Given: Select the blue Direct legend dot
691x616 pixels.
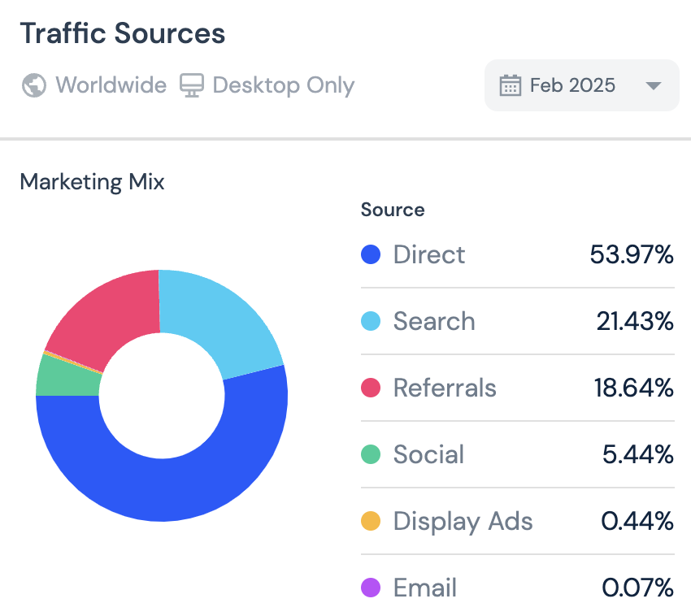Looking at the screenshot, I should (371, 254).
